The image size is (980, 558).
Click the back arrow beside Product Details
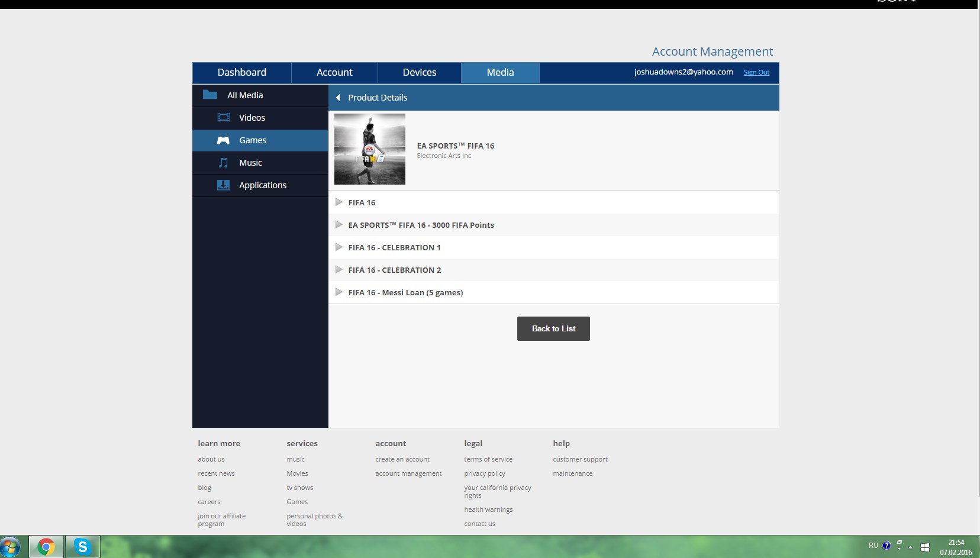(338, 98)
